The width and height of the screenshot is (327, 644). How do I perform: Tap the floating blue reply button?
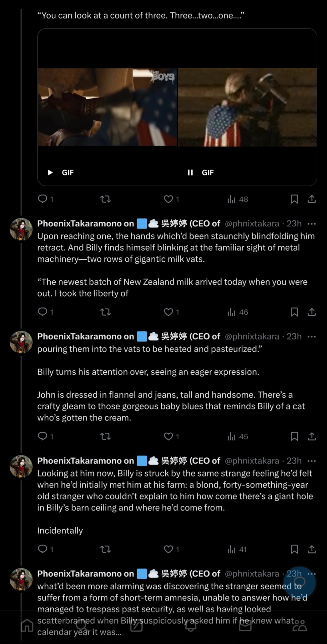pos(299,583)
